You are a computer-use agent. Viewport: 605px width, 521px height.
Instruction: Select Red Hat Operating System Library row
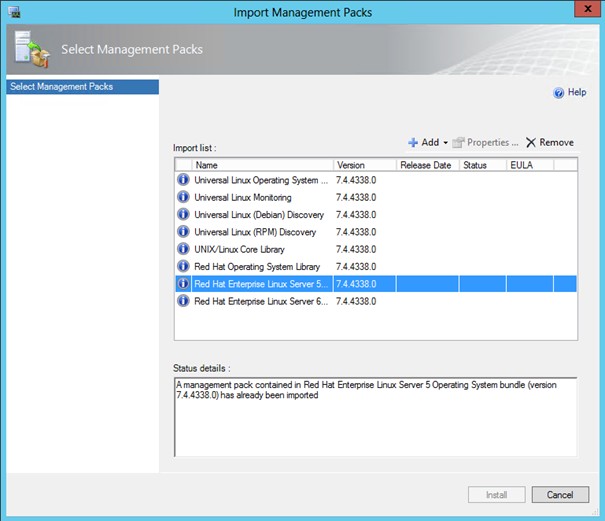point(376,267)
